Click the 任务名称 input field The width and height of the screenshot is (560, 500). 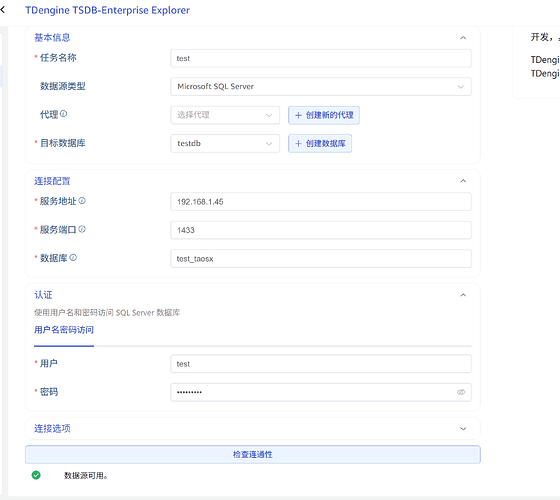(x=321, y=58)
